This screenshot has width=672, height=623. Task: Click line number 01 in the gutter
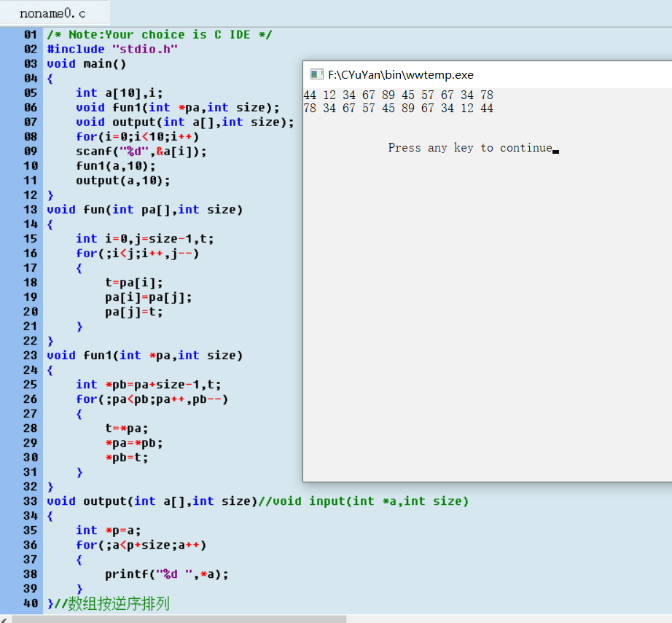pos(31,35)
